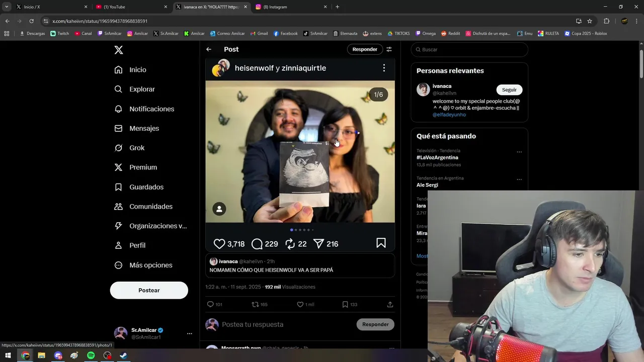Click the Responder button under reply field
This screenshot has height=362, width=644.
pyautogui.click(x=375, y=324)
